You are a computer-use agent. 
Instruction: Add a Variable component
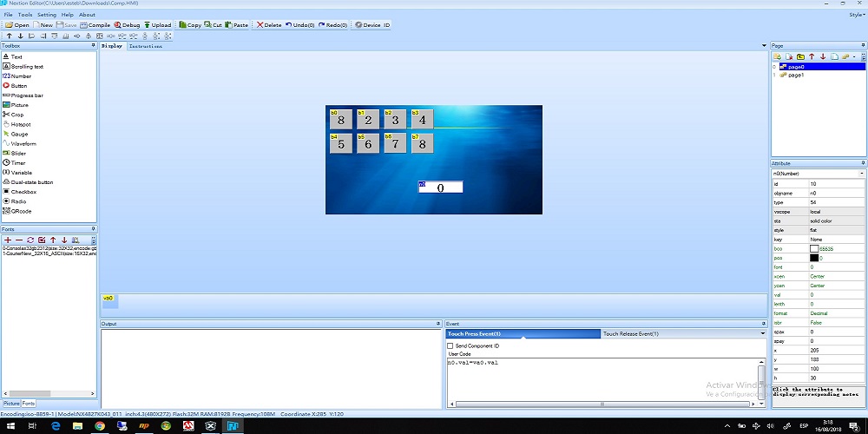17,172
